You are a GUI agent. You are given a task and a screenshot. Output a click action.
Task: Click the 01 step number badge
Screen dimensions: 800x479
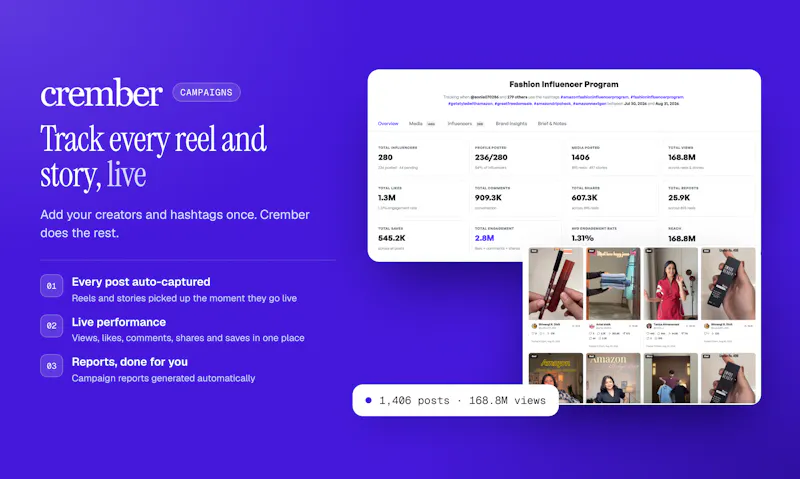(x=52, y=286)
